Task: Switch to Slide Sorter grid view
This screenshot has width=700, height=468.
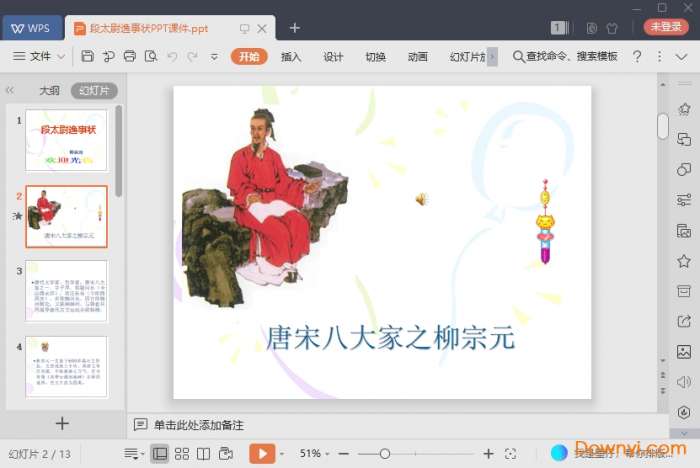Action: pyautogui.click(x=182, y=454)
